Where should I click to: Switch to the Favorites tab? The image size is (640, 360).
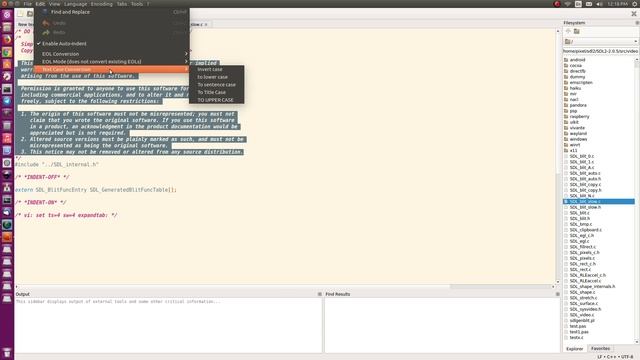[600, 349]
